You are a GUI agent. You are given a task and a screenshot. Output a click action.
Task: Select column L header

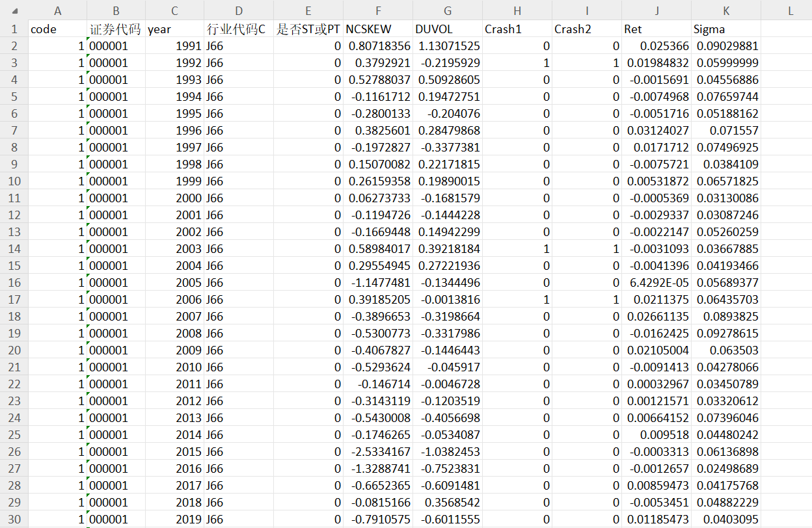pos(790,10)
